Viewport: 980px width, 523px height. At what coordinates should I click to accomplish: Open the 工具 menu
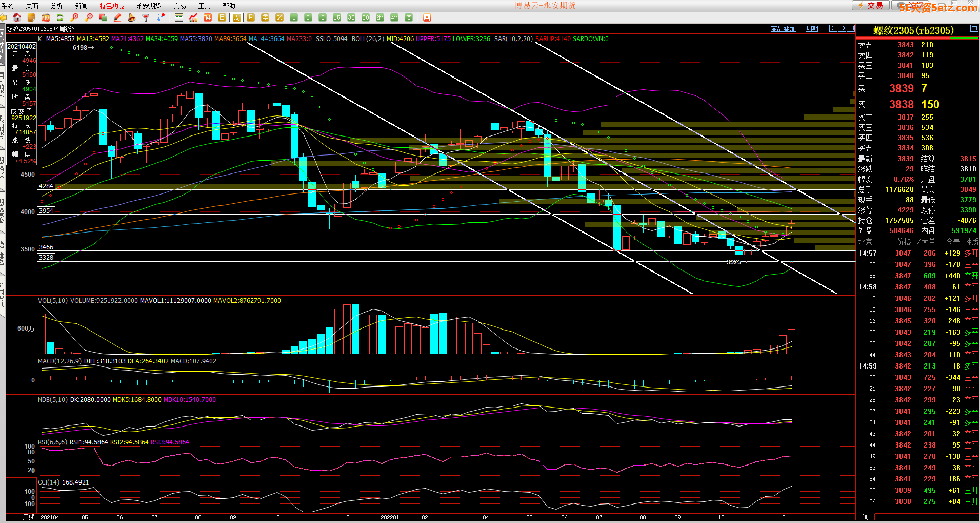[204, 6]
